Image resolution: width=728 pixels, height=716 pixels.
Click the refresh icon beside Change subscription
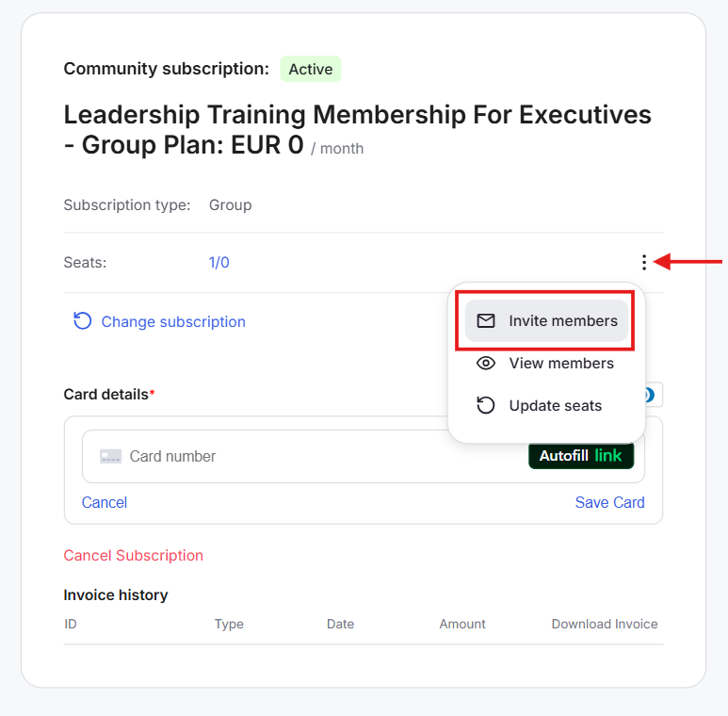[x=83, y=321]
